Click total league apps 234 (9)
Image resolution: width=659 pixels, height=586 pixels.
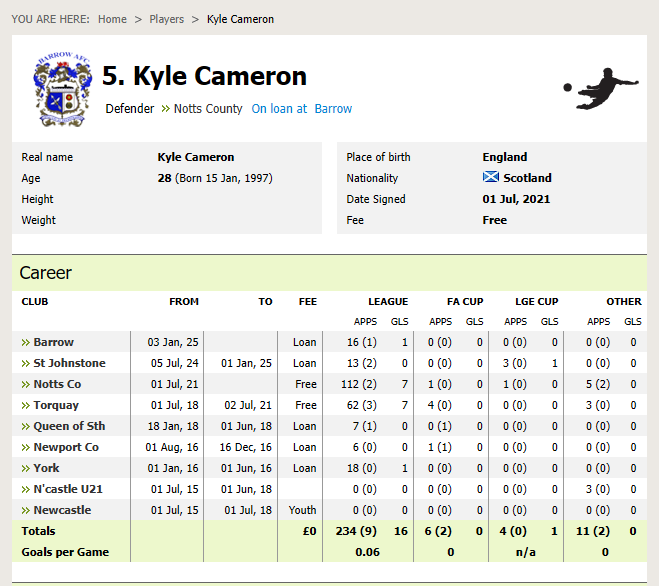356,531
